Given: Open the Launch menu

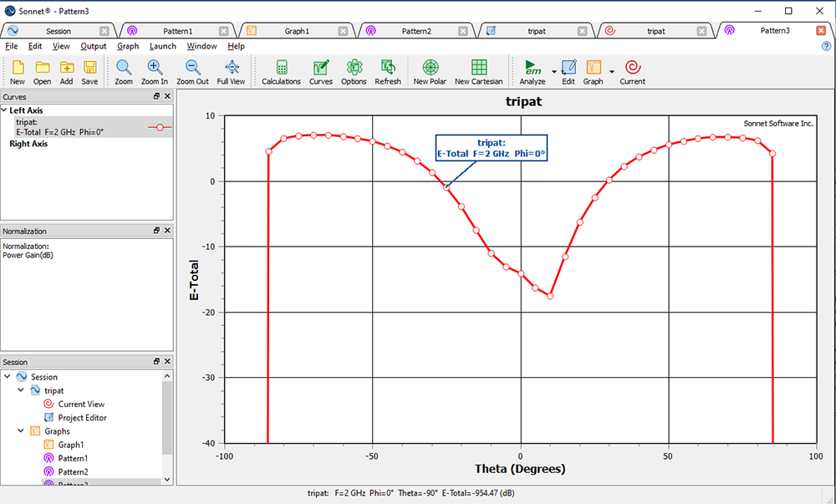Looking at the screenshot, I should coord(163,46).
